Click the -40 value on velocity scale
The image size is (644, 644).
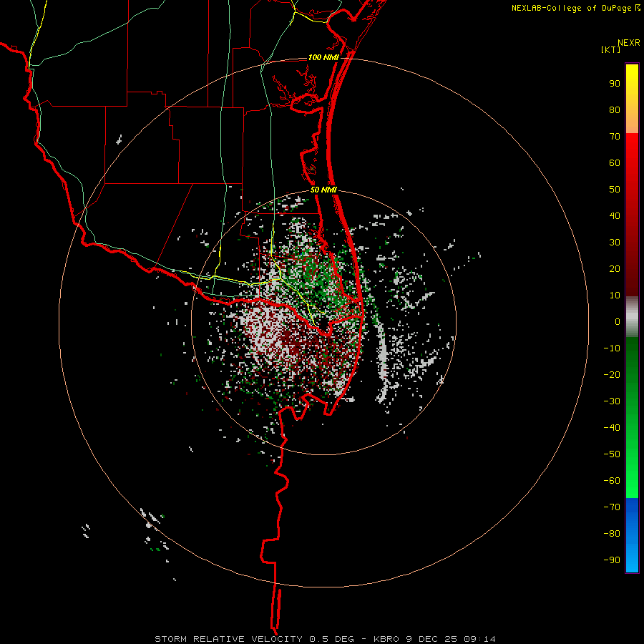click(612, 428)
